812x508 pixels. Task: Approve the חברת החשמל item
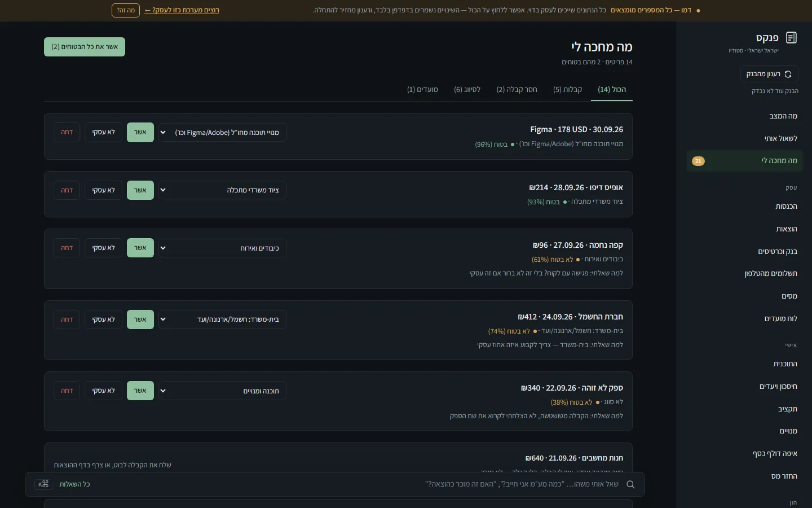140,319
